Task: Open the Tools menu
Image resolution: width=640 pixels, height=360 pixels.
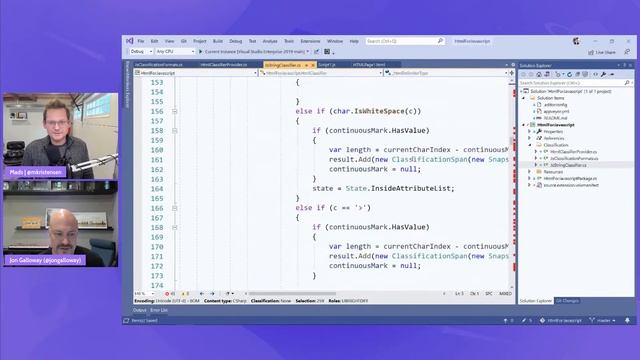Action: (289, 41)
